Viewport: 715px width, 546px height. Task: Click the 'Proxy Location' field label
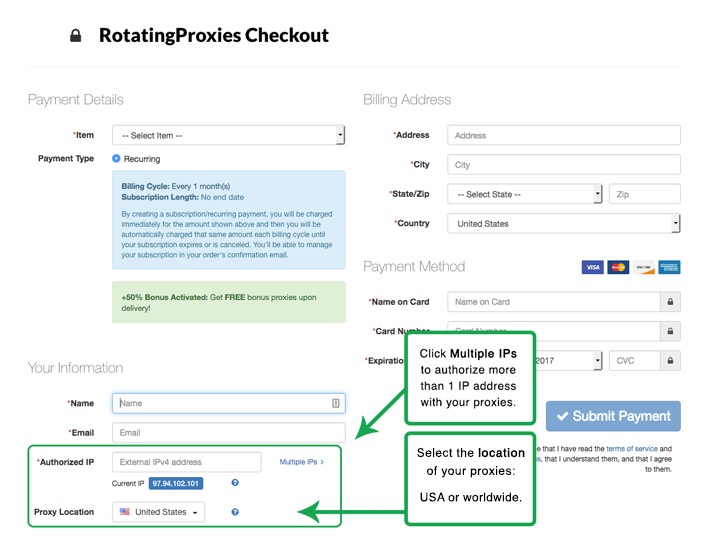point(64,512)
